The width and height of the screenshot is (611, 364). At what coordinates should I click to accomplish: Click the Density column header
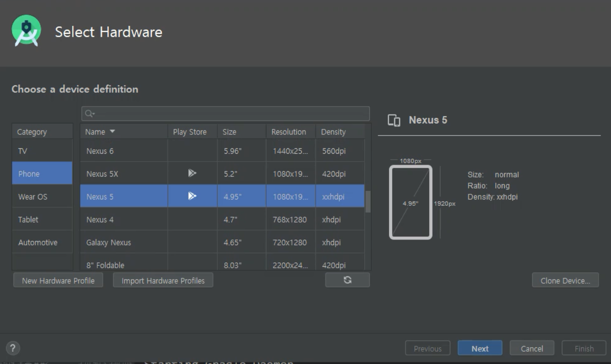pyautogui.click(x=340, y=132)
